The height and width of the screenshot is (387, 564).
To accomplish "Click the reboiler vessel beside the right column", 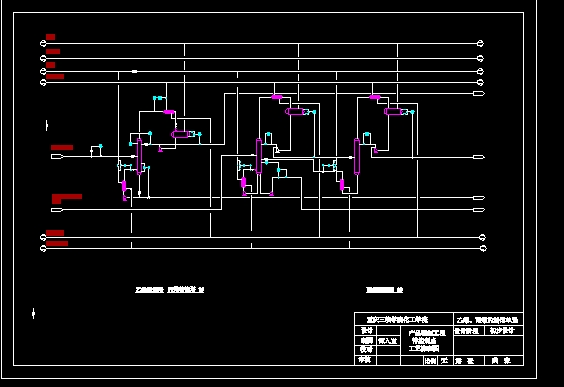I will (342, 185).
